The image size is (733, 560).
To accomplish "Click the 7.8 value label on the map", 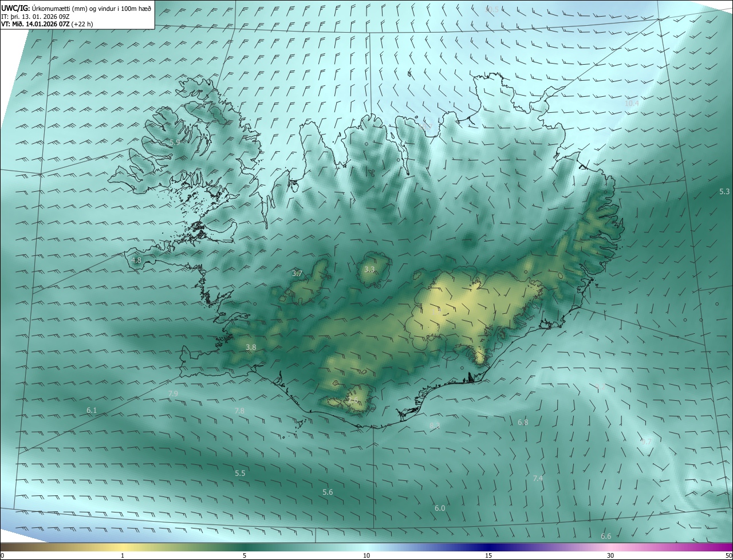I will pyautogui.click(x=239, y=411).
